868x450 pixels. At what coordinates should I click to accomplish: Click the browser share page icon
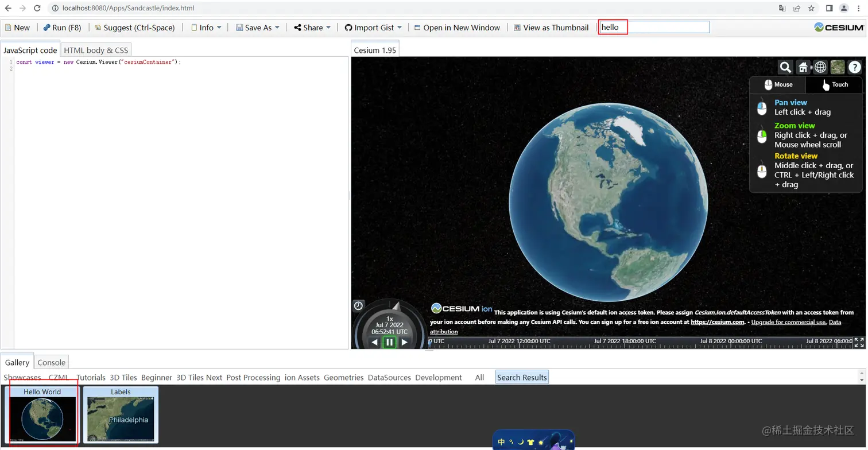[797, 8]
